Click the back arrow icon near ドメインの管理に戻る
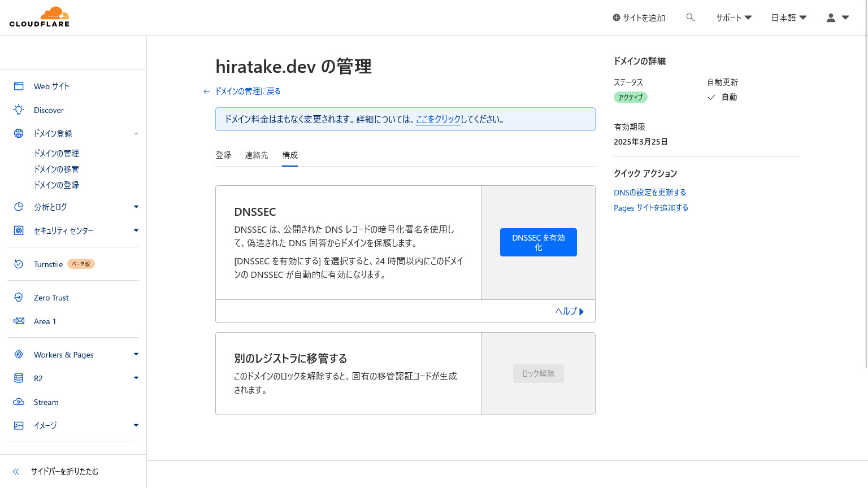The image size is (868, 488). (207, 91)
